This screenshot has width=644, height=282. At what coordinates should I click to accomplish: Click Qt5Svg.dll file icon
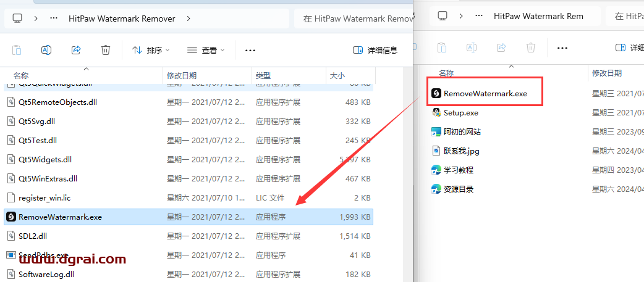[x=11, y=122]
